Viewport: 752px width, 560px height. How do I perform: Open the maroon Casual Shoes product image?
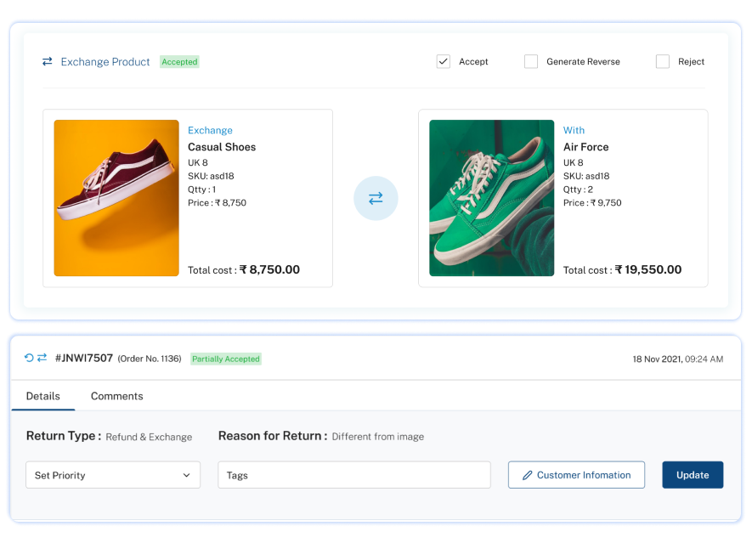116,198
